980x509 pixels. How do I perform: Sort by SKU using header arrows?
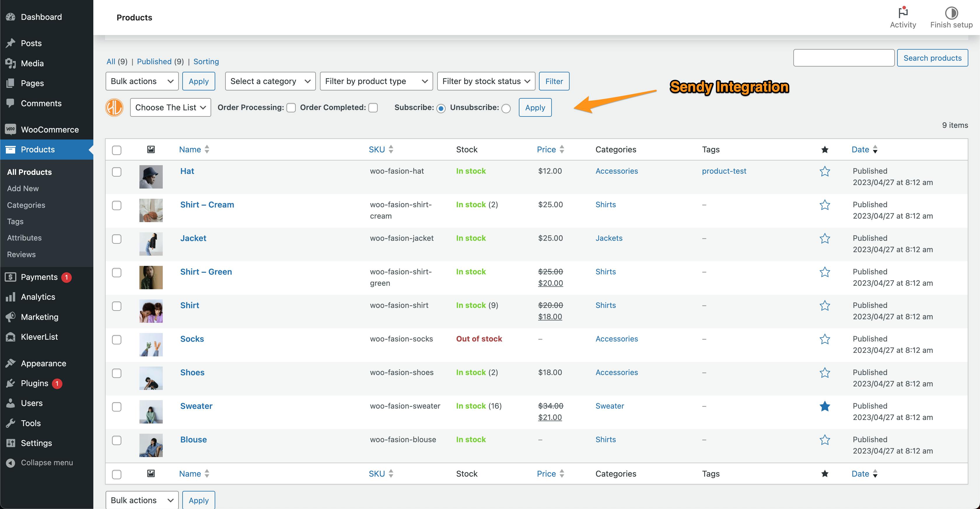click(x=391, y=149)
